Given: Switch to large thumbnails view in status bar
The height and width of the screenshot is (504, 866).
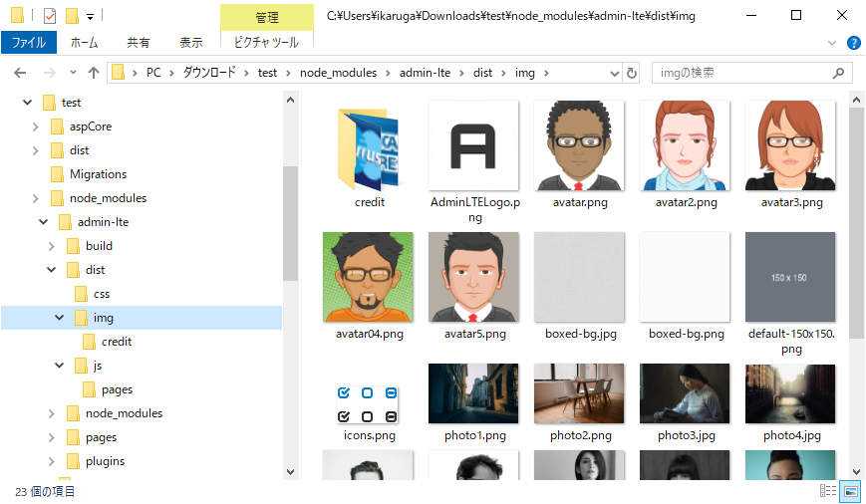Looking at the screenshot, I should click(850, 491).
